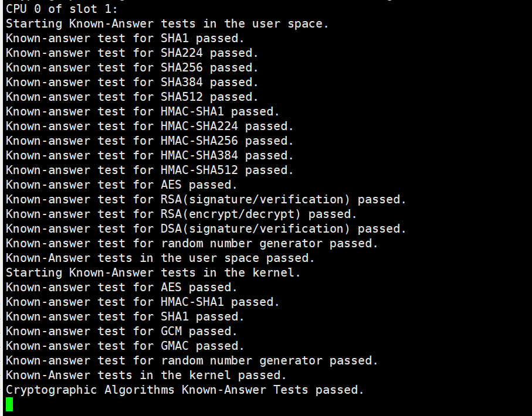The height and width of the screenshot is (416, 532).
Task: Click the HMAC-SHA256 passed line
Action: (150, 141)
